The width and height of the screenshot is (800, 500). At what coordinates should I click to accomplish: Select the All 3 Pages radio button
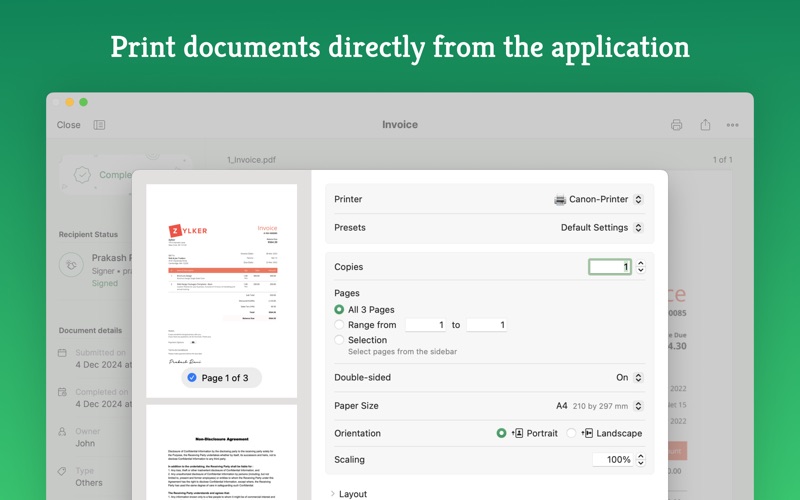pos(340,310)
